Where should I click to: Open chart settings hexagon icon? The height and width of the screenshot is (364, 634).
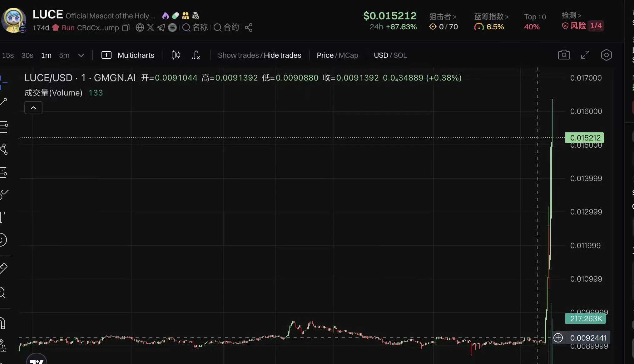coord(606,55)
